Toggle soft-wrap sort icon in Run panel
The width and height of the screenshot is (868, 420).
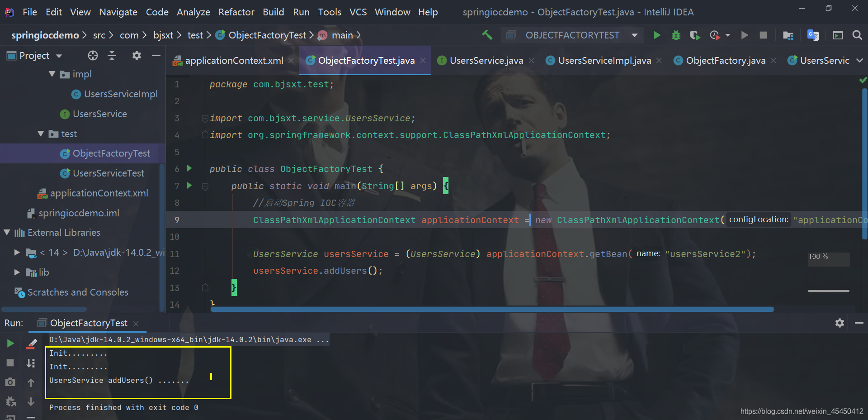pos(31,363)
